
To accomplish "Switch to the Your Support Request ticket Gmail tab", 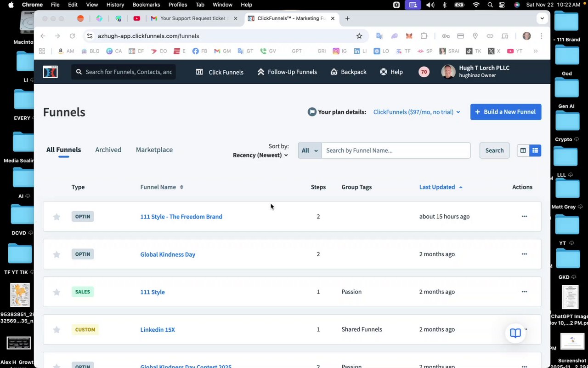I will (x=194, y=18).
